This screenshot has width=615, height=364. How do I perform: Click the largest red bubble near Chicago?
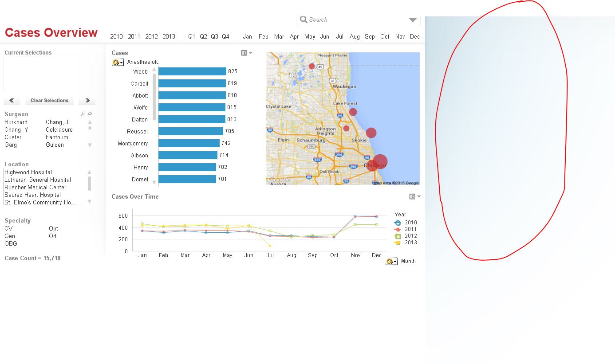pos(380,162)
